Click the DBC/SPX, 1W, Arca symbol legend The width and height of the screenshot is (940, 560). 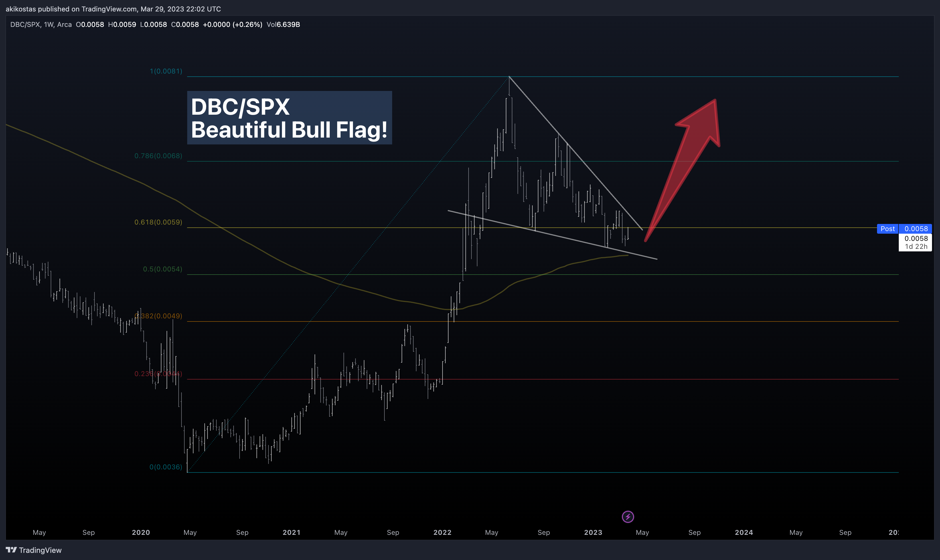(x=41, y=25)
